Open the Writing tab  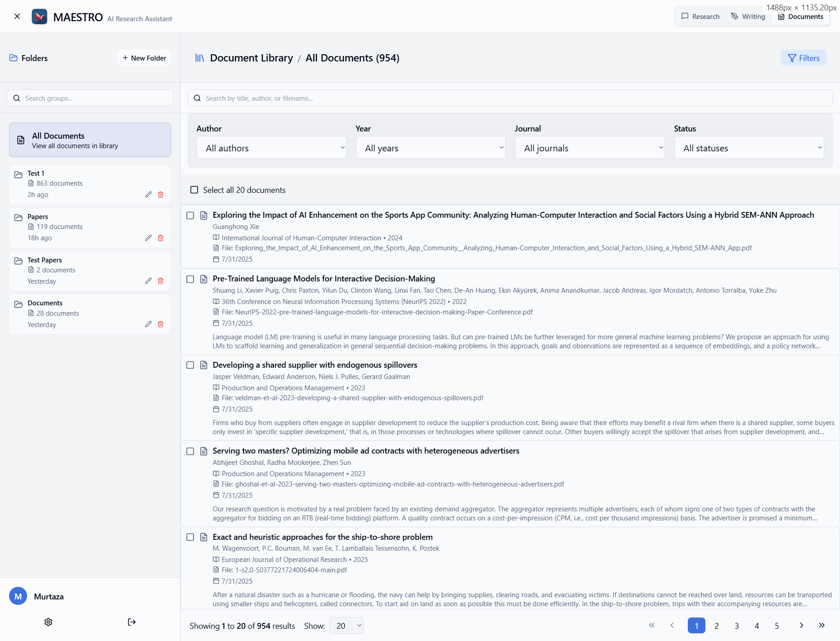(x=748, y=17)
